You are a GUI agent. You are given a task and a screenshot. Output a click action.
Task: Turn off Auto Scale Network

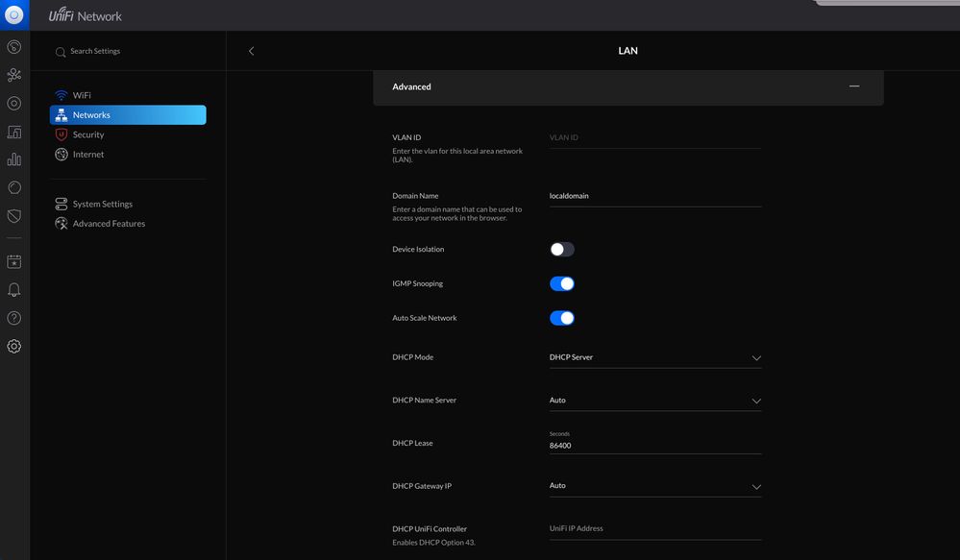pyautogui.click(x=561, y=317)
